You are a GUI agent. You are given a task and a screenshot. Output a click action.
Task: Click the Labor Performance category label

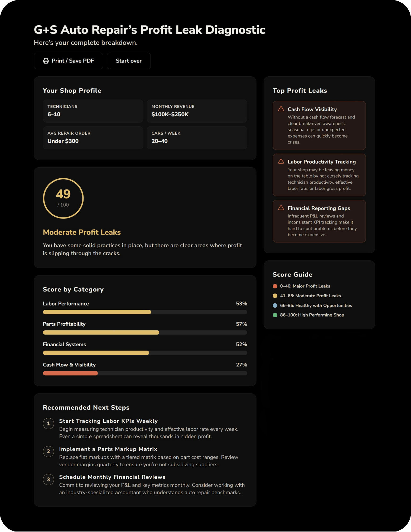[x=66, y=304]
